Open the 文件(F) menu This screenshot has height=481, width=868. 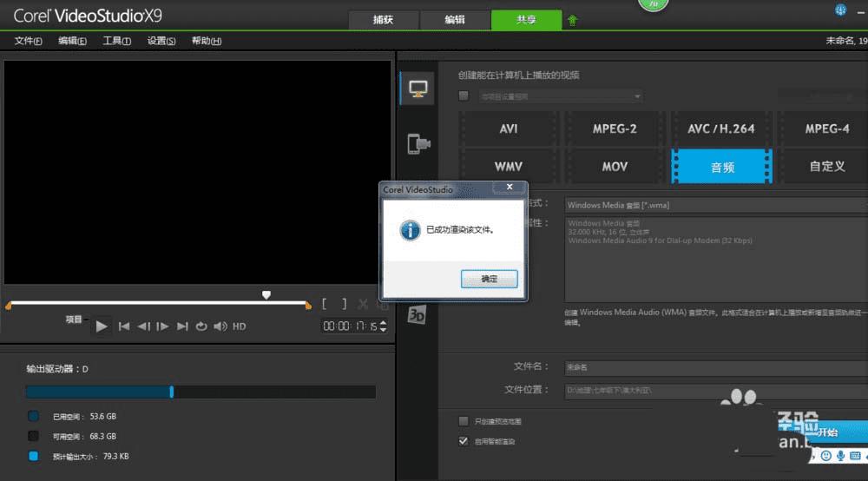(x=28, y=41)
